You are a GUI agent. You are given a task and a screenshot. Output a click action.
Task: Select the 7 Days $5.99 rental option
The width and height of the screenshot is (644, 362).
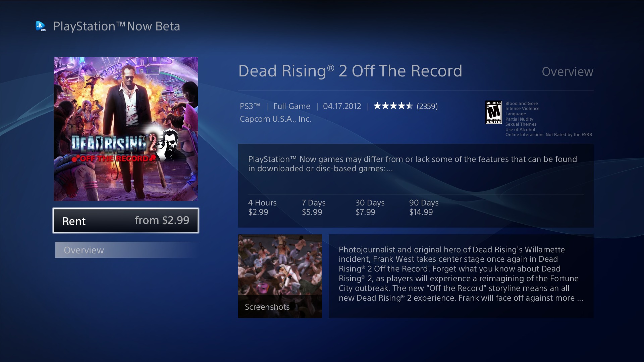tap(313, 207)
